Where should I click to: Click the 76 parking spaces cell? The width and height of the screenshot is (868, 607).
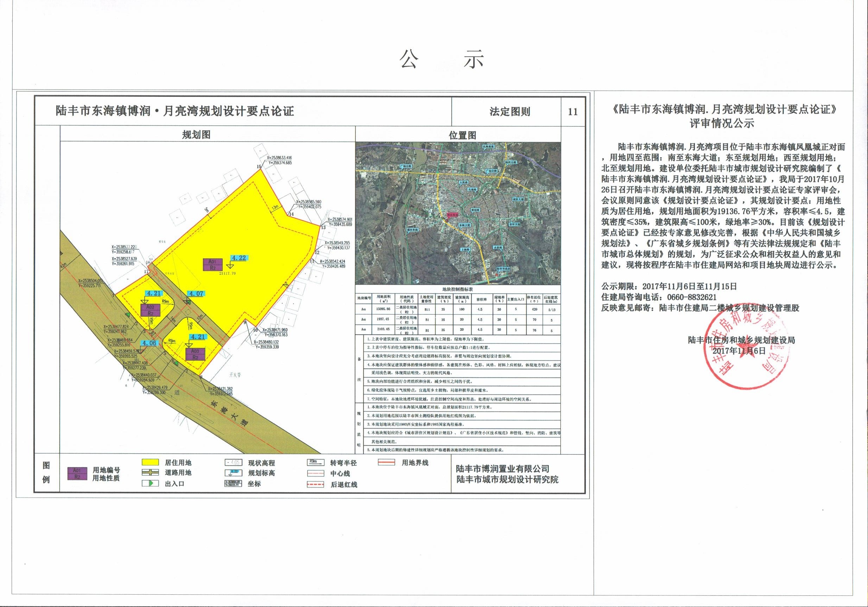point(534,330)
